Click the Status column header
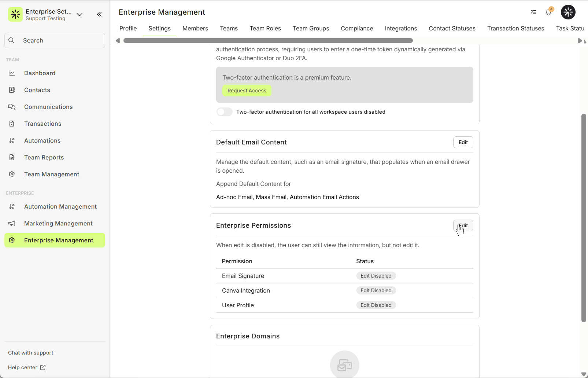The width and height of the screenshot is (588, 378). coord(365,261)
